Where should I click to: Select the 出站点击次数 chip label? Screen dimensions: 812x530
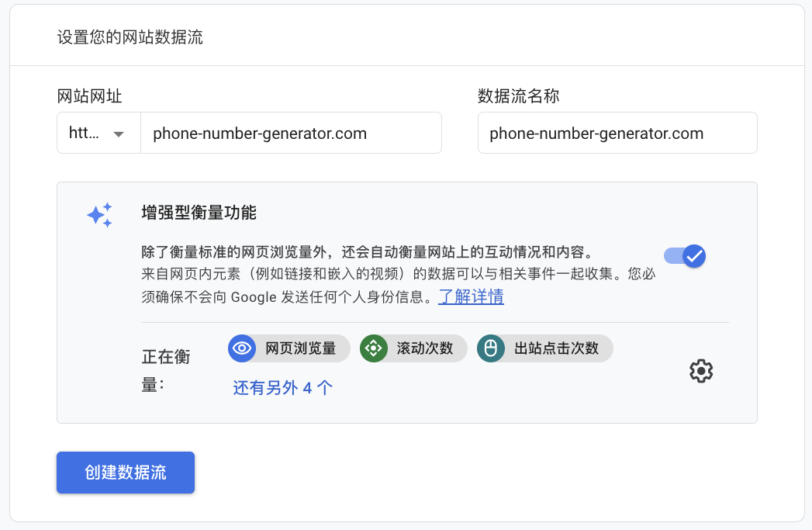557,348
